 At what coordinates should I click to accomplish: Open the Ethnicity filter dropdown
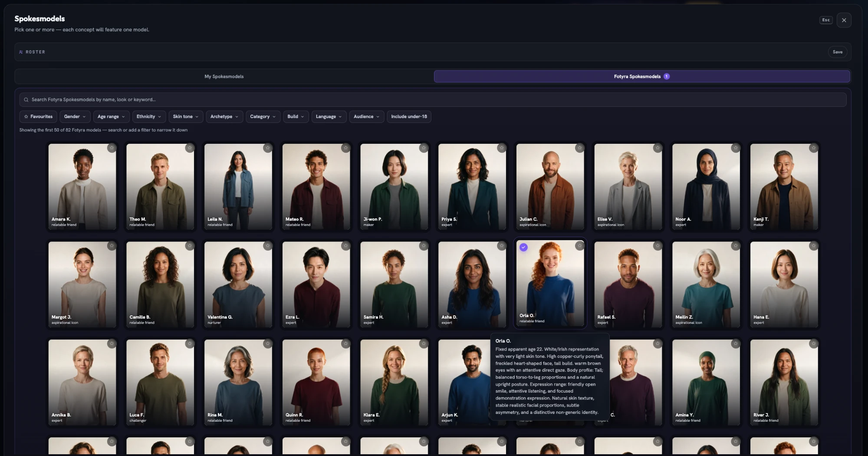coord(149,116)
